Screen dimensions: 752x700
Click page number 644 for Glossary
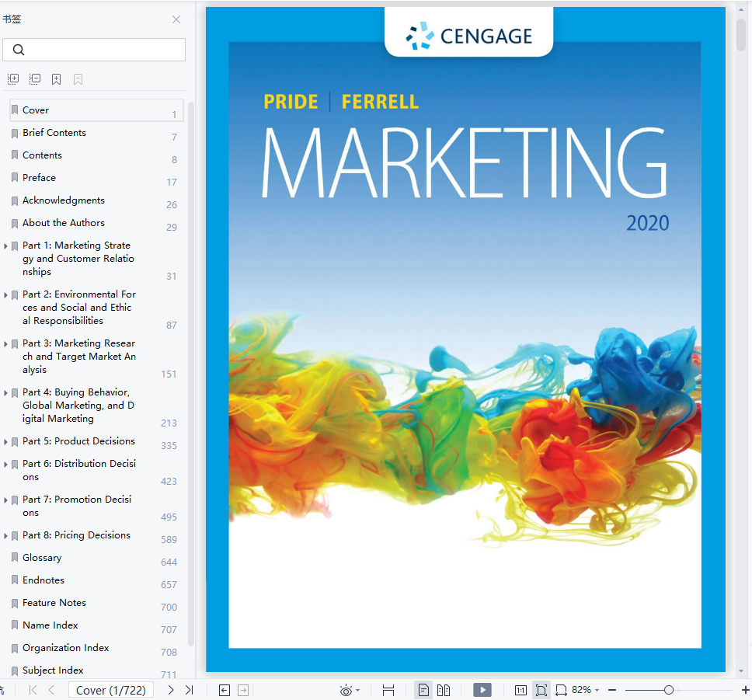[x=169, y=562]
